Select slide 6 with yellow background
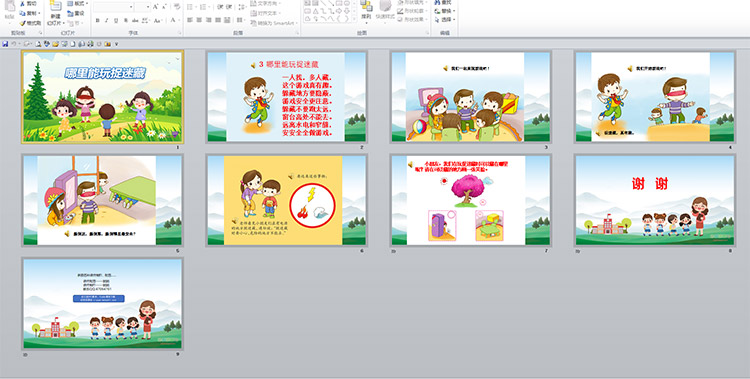The height and width of the screenshot is (379, 750). pyautogui.click(x=287, y=201)
